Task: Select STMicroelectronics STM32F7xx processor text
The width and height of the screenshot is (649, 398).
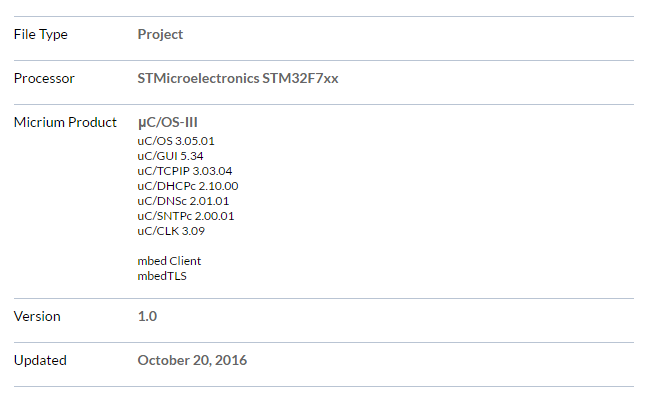Action: coord(238,78)
